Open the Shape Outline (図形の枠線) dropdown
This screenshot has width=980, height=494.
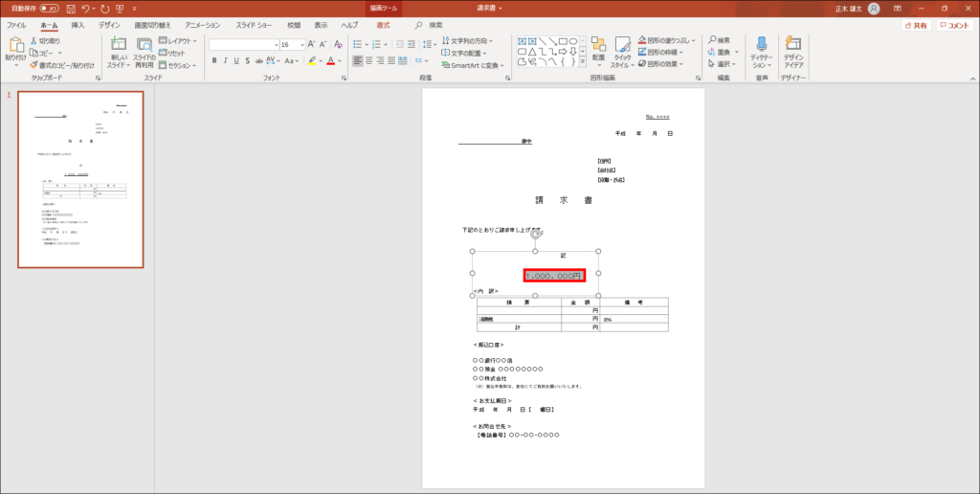(x=660, y=52)
